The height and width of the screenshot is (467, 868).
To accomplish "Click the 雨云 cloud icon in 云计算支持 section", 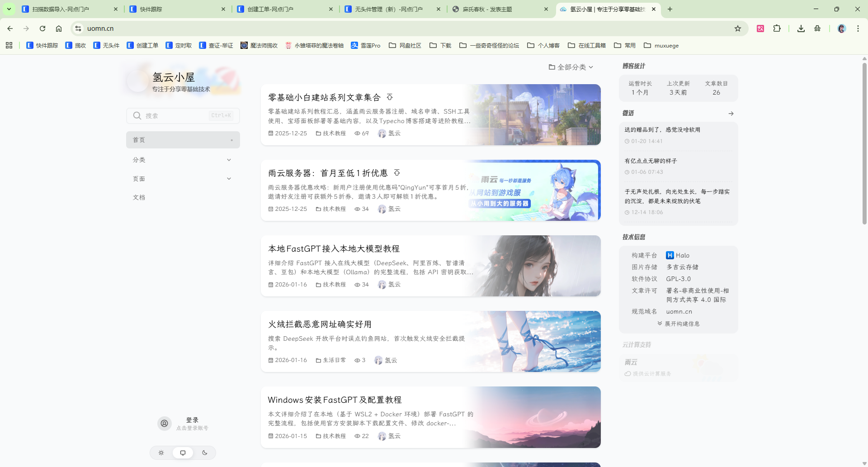I will point(627,374).
